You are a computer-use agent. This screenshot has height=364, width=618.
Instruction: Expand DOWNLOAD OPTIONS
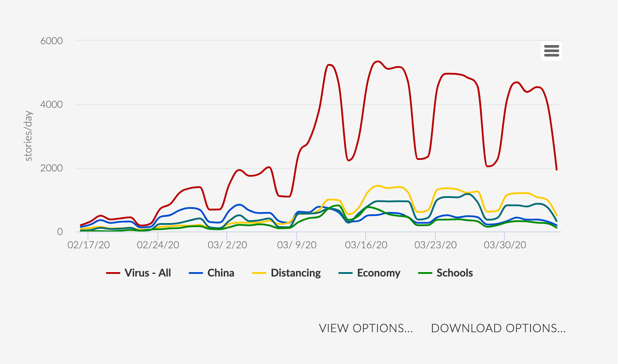click(498, 328)
